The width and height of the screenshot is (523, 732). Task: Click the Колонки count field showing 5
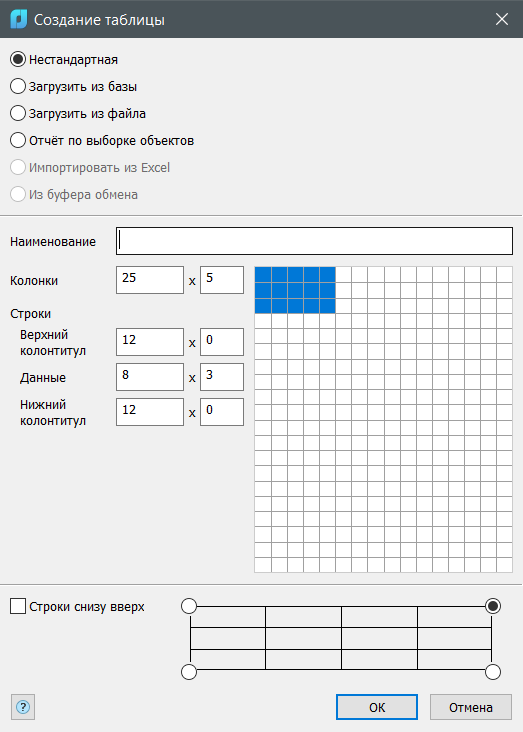point(222,280)
